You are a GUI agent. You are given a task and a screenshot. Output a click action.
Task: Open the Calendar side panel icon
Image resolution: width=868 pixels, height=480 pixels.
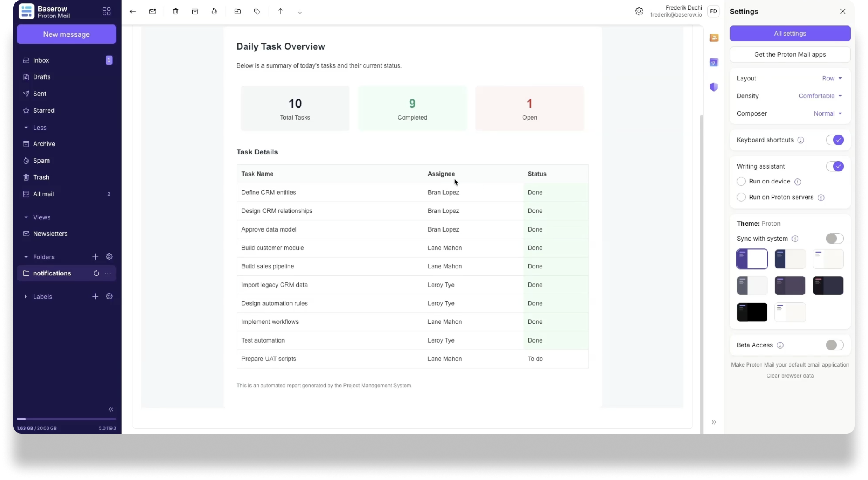714,63
